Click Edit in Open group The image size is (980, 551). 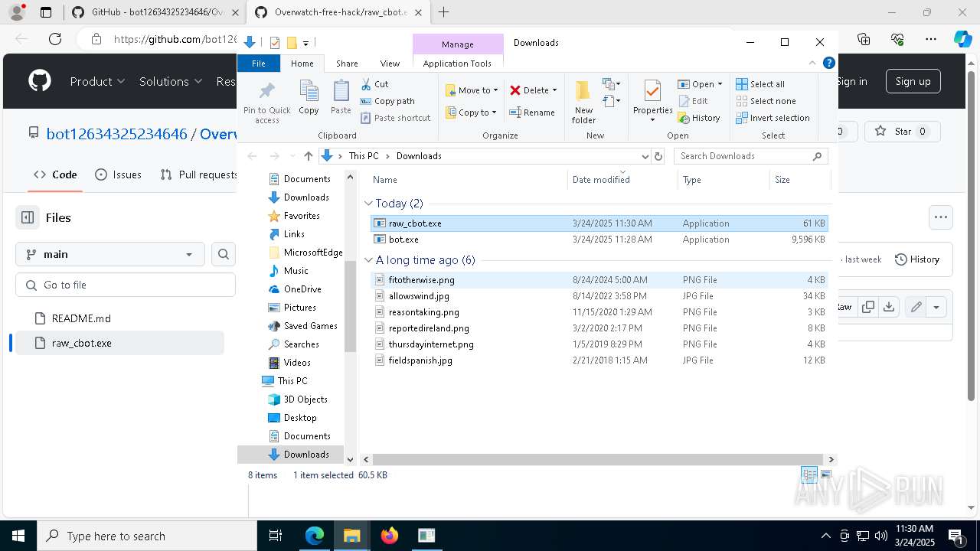pos(693,101)
